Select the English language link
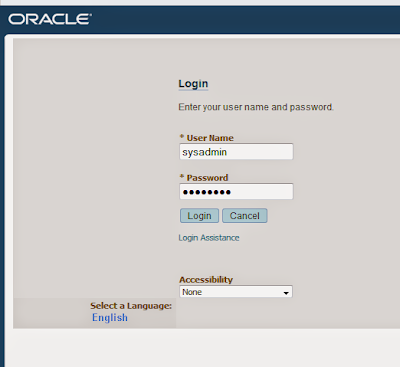The height and width of the screenshot is (367, 400). pyautogui.click(x=110, y=318)
